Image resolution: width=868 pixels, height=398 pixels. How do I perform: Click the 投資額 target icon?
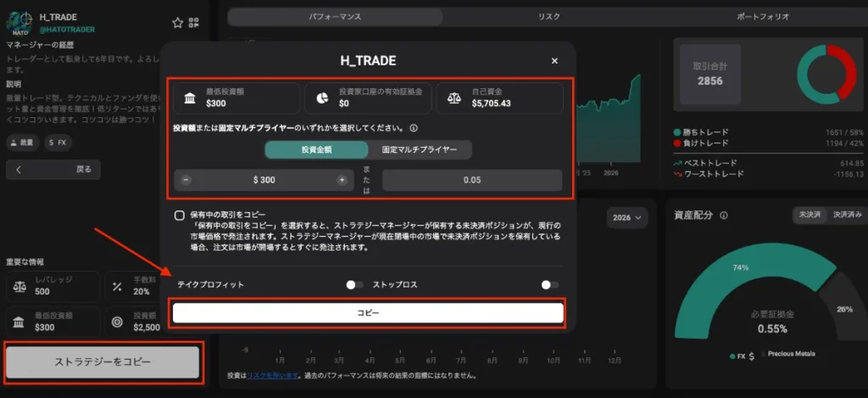tap(117, 322)
